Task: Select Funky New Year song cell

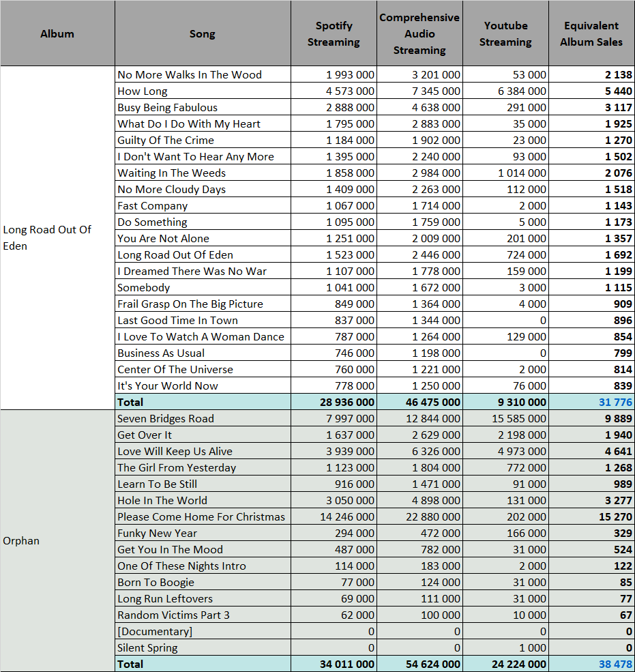Action: pyautogui.click(x=203, y=533)
